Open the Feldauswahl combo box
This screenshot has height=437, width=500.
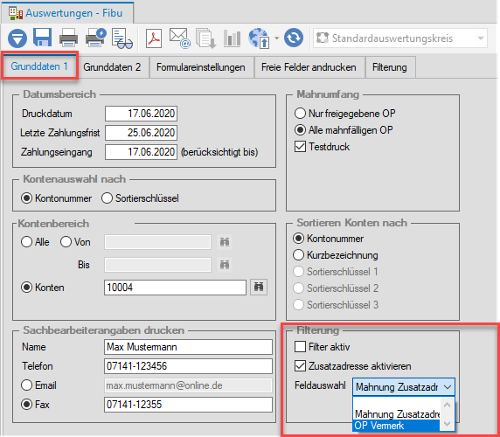[x=404, y=387]
